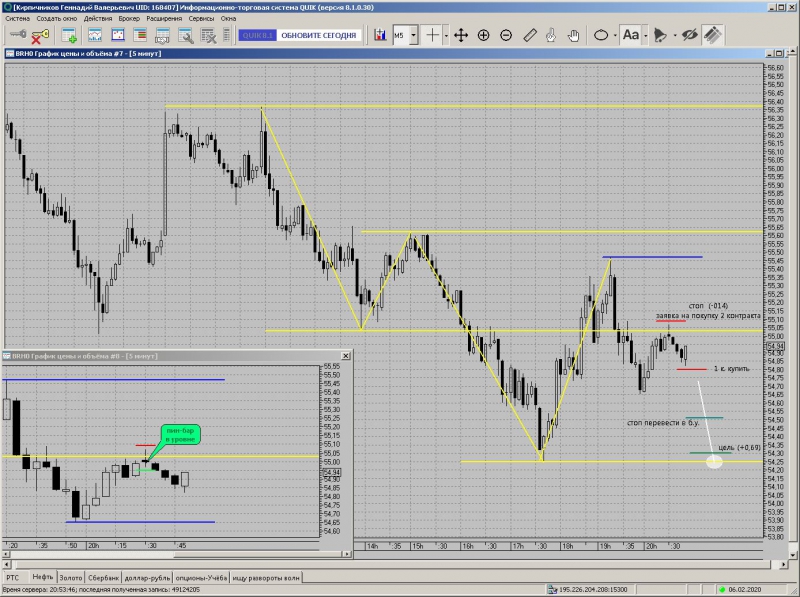800x597 pixels.
Task: Click the table with hand icon
Action: 162,36
